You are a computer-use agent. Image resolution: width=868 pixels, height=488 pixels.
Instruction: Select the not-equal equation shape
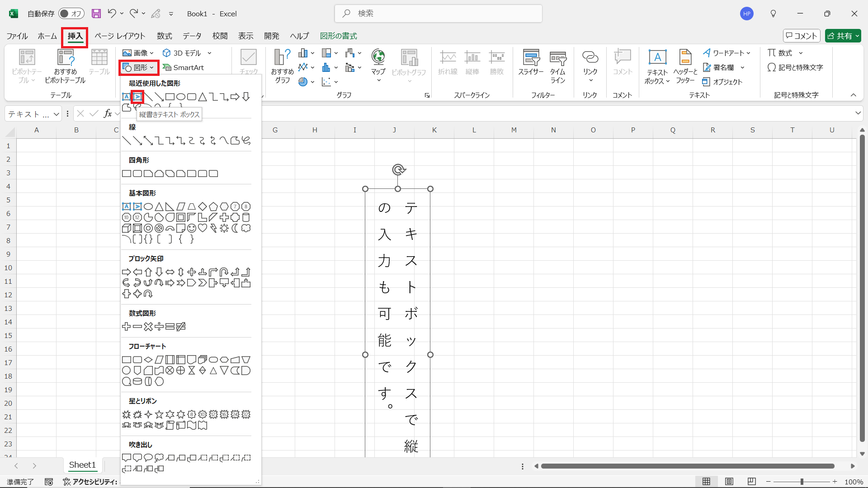(x=181, y=327)
